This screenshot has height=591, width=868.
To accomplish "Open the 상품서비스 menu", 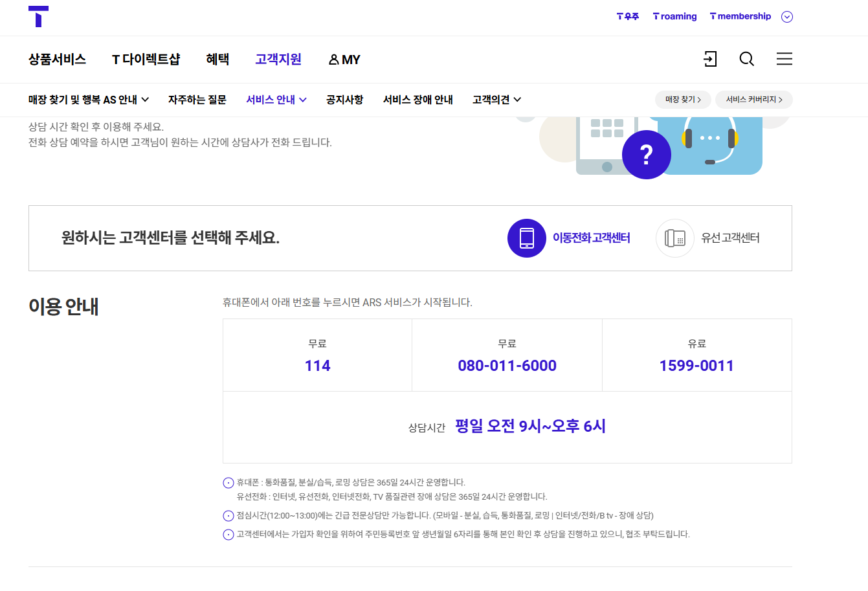I will (57, 60).
